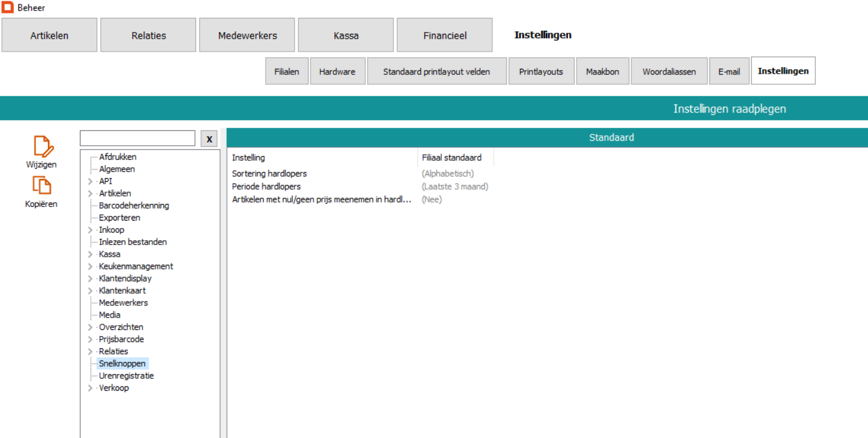Image resolution: width=868 pixels, height=438 pixels.
Task: Switch to the Financieel main tab
Action: point(444,35)
